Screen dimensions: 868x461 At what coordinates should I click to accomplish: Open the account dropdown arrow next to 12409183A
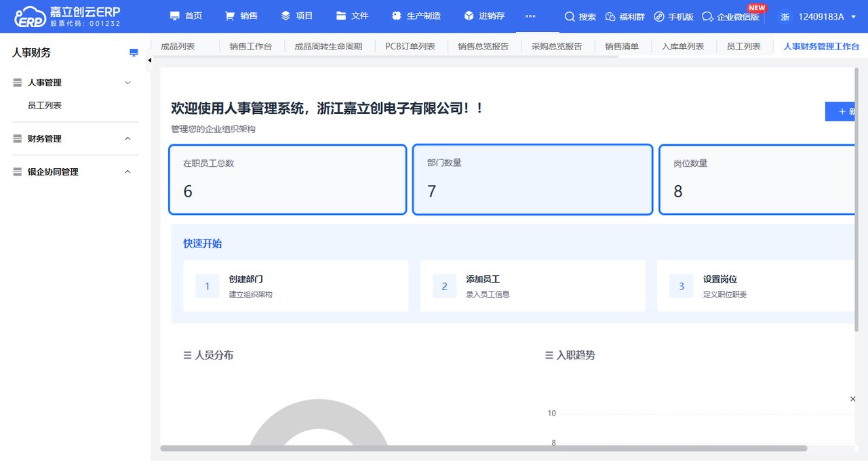(x=854, y=16)
